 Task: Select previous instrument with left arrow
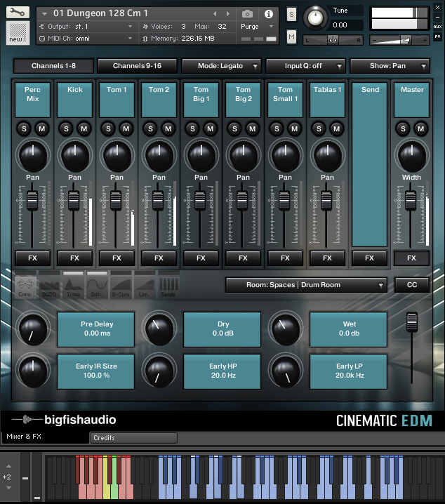tap(215, 14)
